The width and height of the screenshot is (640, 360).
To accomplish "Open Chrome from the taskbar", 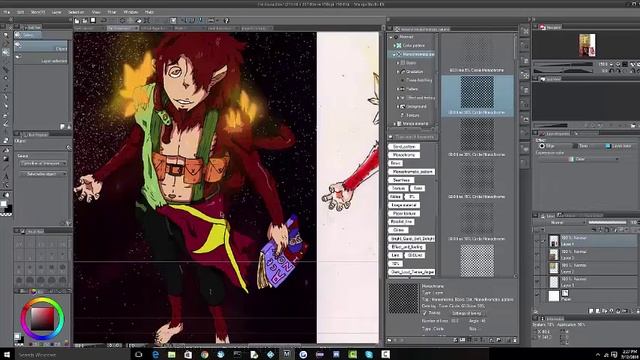I will (x=204, y=355).
